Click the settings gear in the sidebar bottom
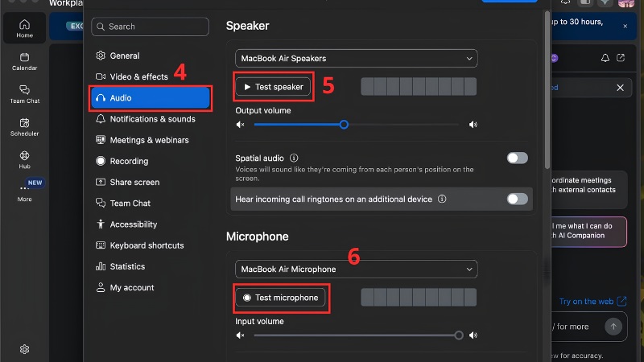This screenshot has height=362, width=644. point(25,349)
